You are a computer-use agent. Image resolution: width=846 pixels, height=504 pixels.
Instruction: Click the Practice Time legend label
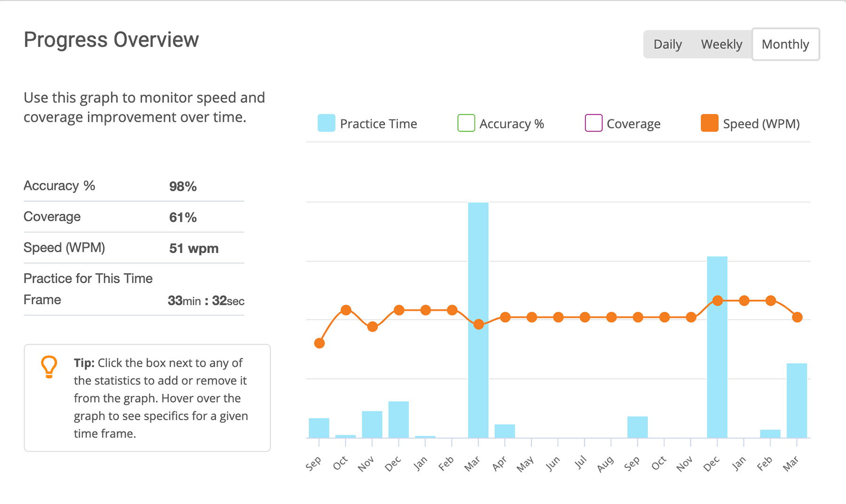pyautogui.click(x=378, y=124)
